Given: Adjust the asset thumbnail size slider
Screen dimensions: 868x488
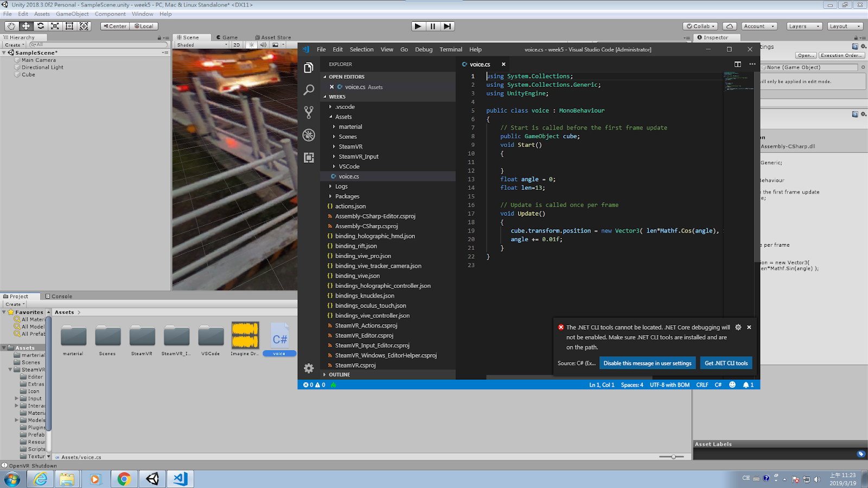Looking at the screenshot, I should pos(673,457).
